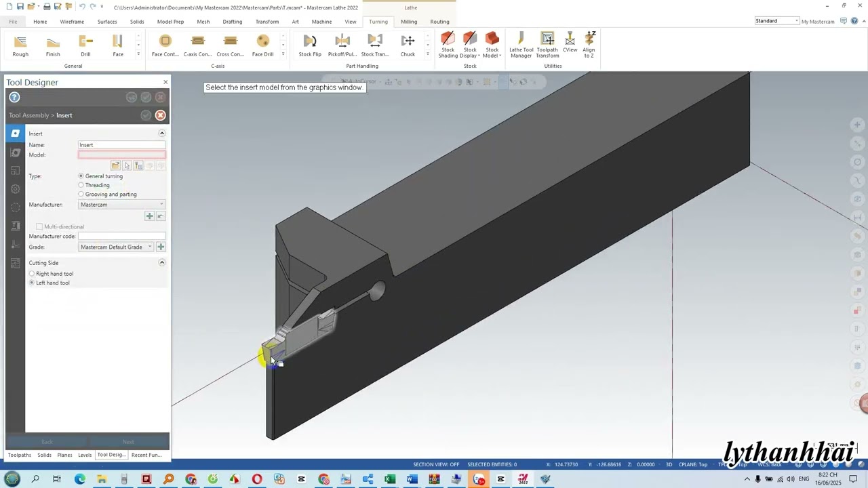Select the Face Drill C-axis toolpath
This screenshot has height=488, width=868.
pyautogui.click(x=263, y=46)
